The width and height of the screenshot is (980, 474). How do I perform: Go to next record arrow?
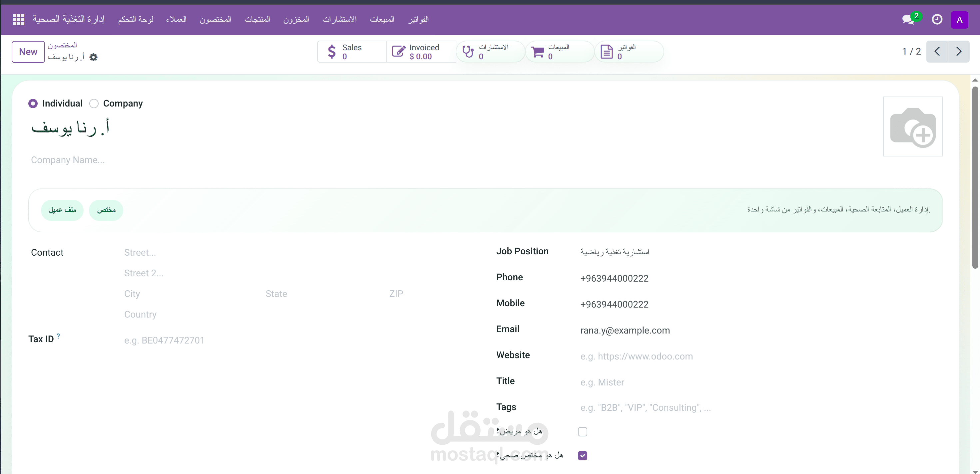tap(958, 51)
